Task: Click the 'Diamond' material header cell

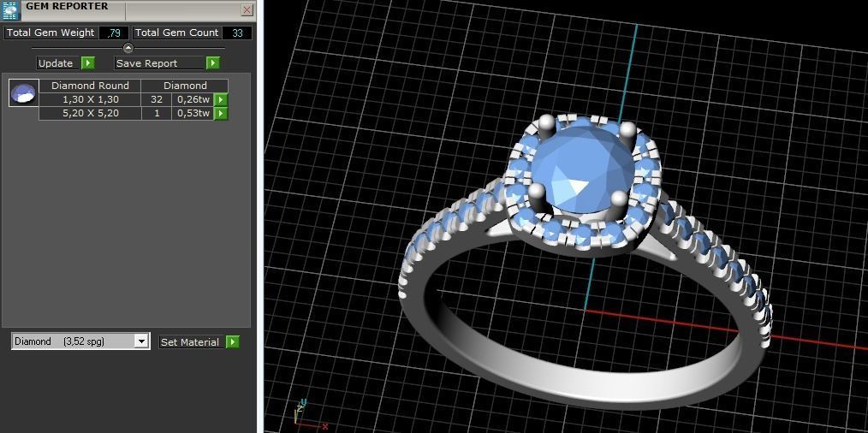Action: click(x=185, y=86)
